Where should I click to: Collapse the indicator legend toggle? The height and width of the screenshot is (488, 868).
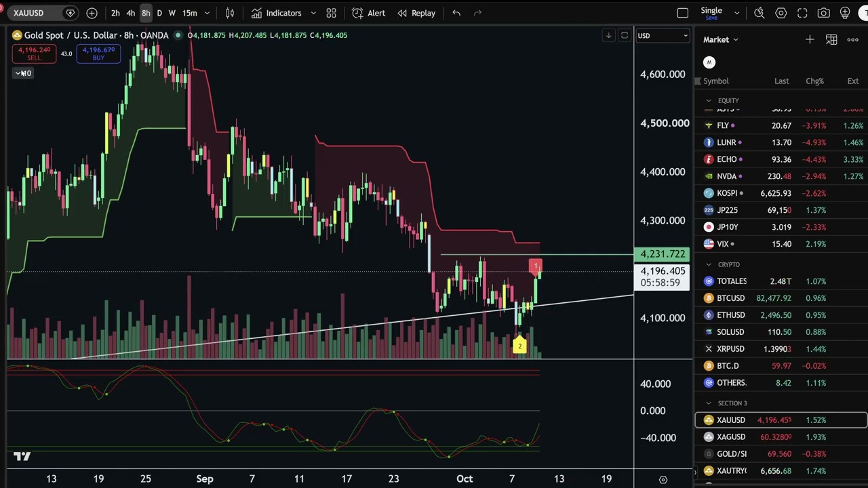click(23, 73)
